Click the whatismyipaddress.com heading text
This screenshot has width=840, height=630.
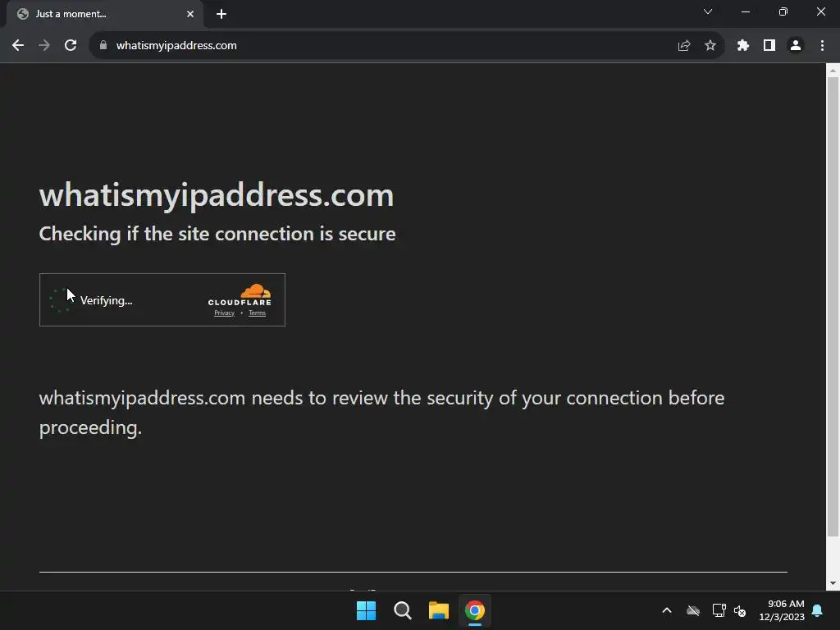217,195
